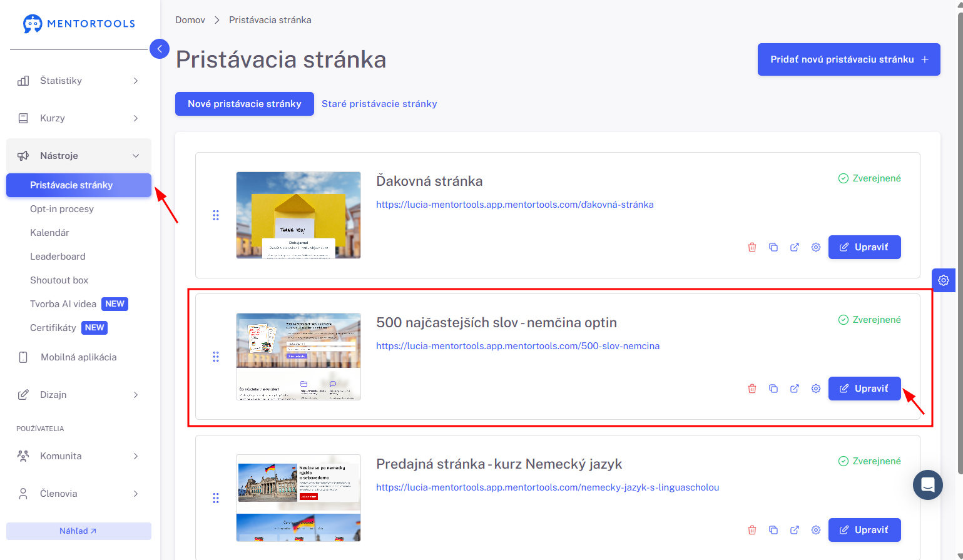The image size is (963, 560).
Task: Click the drag handle of 500 slov page
Action: 216,357
